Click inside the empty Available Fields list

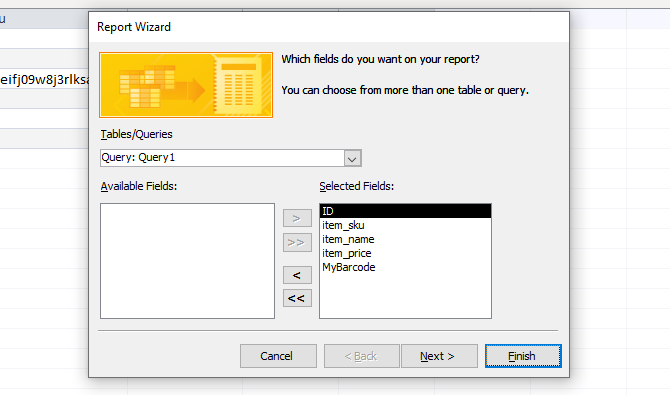[x=187, y=261]
